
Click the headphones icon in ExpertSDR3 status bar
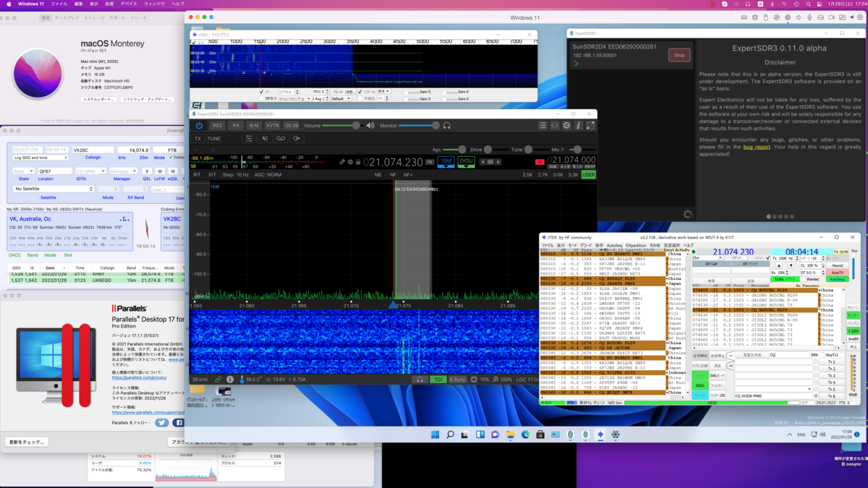420,379
